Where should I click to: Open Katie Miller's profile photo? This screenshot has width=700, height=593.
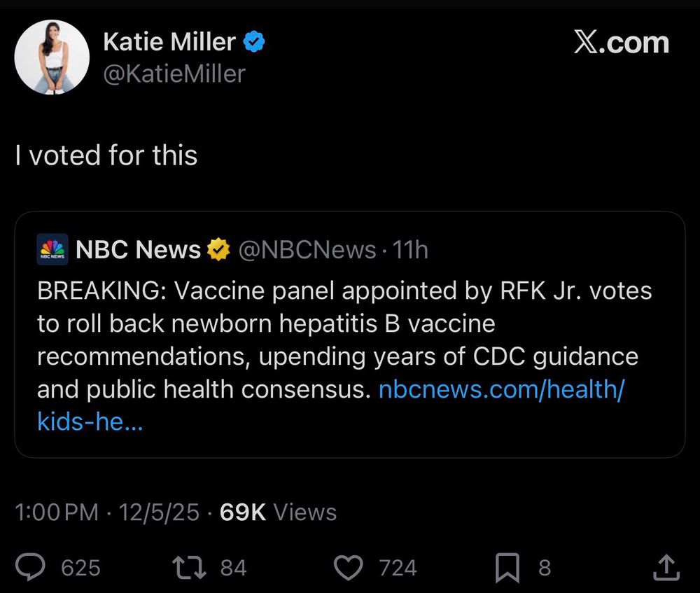[52, 57]
